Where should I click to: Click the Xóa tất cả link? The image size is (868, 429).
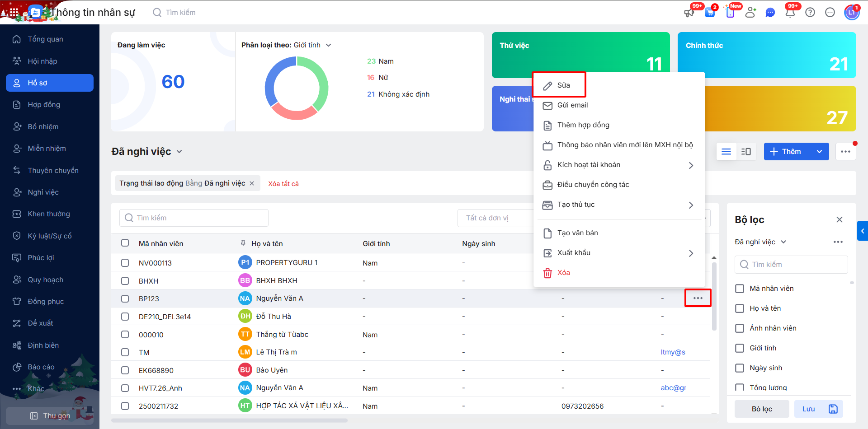click(x=283, y=184)
